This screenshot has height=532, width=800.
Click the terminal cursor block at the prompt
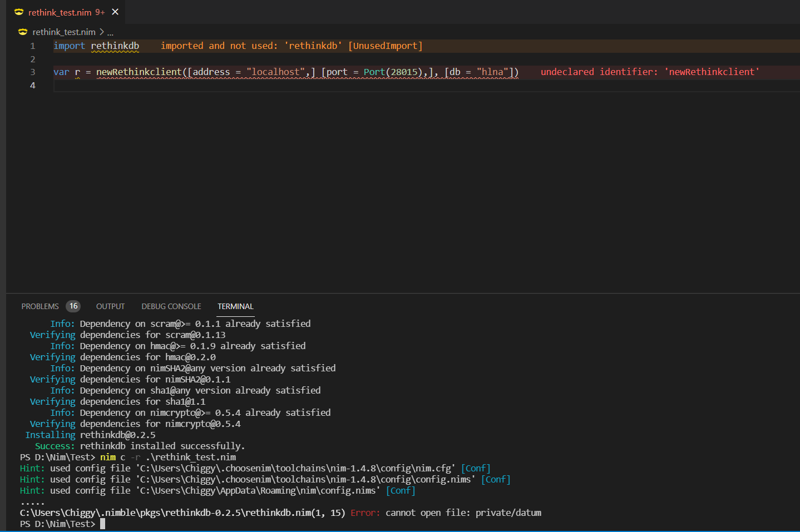pos(101,524)
